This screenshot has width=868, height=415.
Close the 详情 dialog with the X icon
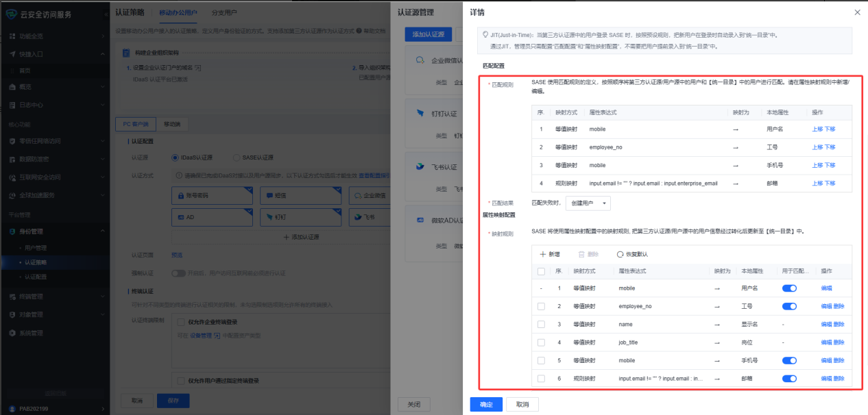(857, 12)
